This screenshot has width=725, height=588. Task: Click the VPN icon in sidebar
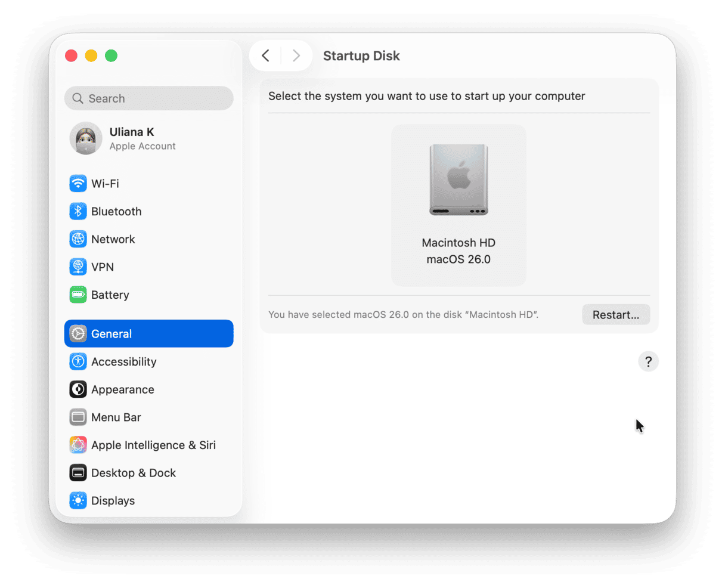point(78,267)
